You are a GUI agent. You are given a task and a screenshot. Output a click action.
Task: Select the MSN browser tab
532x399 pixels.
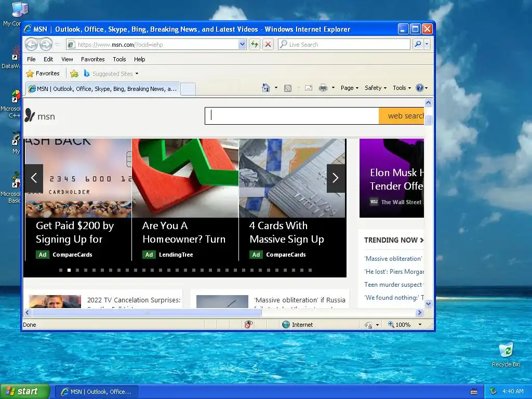pyautogui.click(x=103, y=89)
